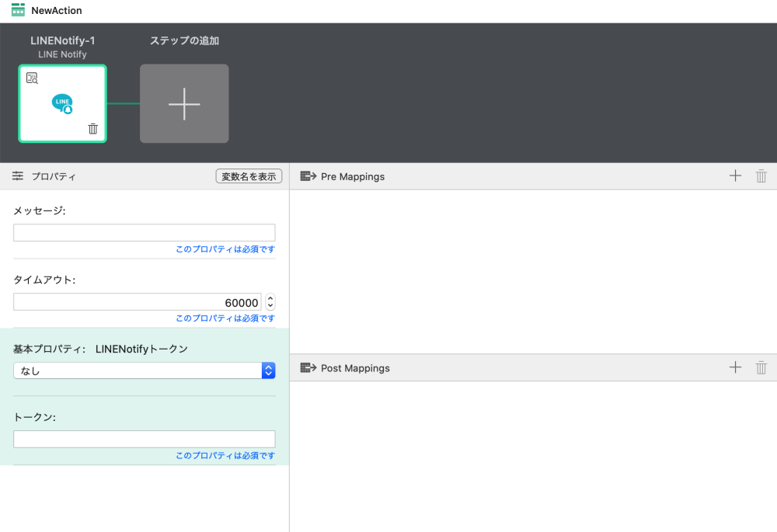Click the Pre Mappings trash icon
The width and height of the screenshot is (777, 532).
click(x=761, y=176)
